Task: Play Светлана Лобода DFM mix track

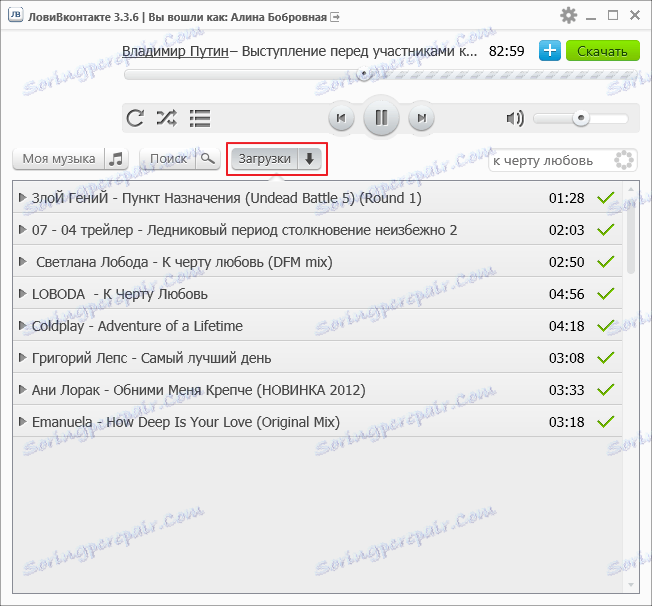Action: tap(22, 262)
